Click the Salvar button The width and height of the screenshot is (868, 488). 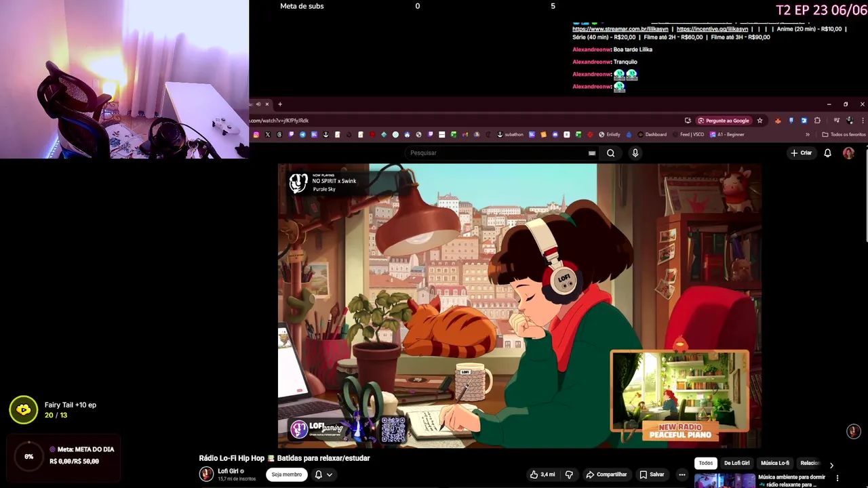[x=652, y=474]
